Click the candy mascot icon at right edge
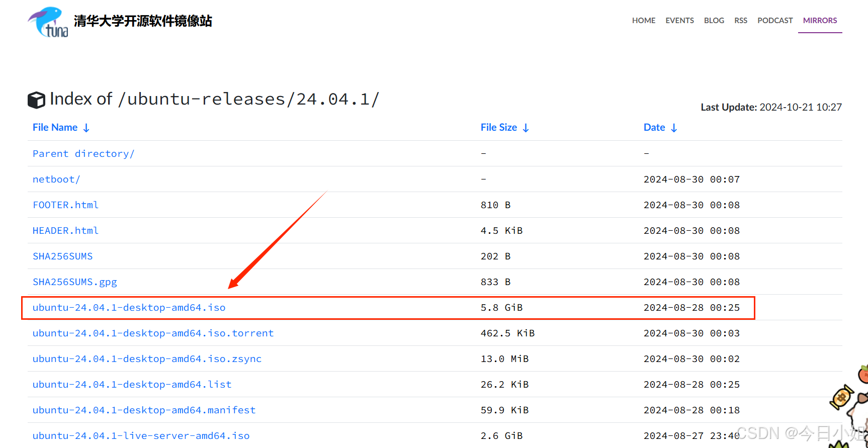Screen dimensions: 868x448 841,397
